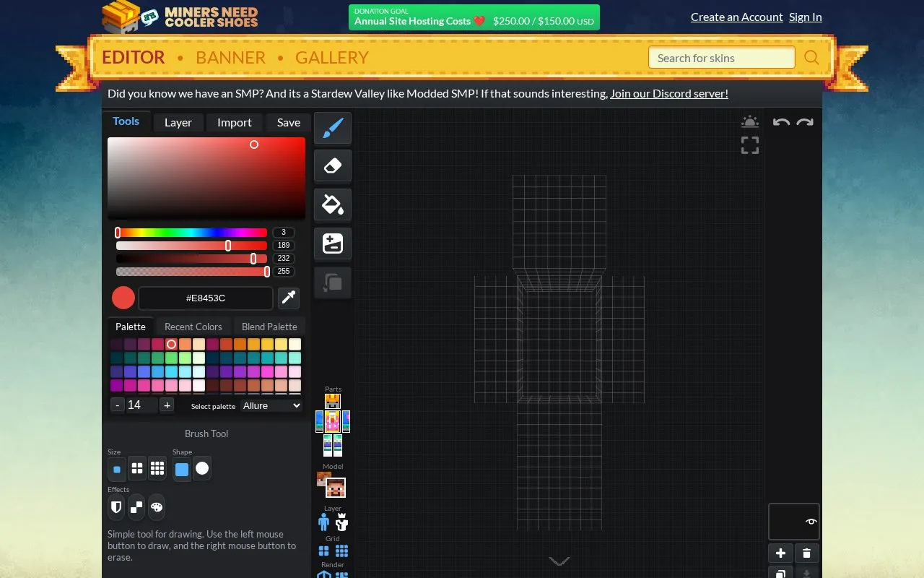Toggle layer visibility eye icon
Viewport: 924px width, 578px height.
811,522
